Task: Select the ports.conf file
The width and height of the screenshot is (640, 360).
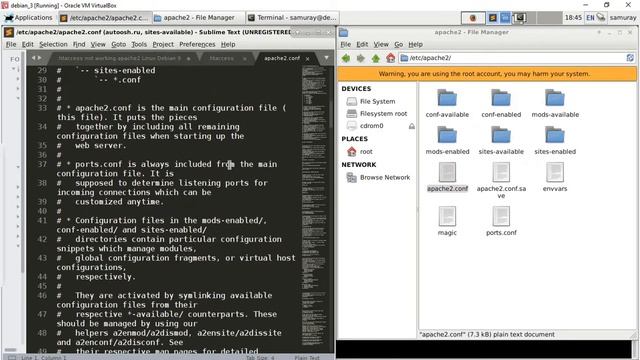Action: 501,221
